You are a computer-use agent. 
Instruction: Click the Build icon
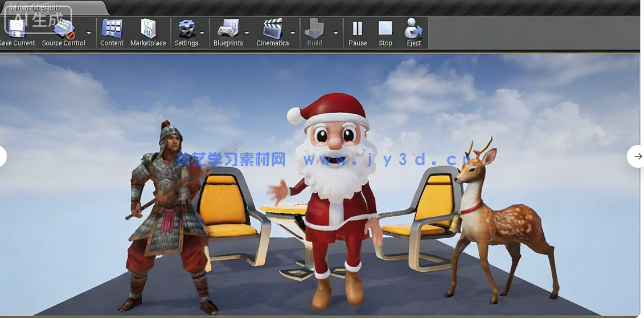point(315,32)
